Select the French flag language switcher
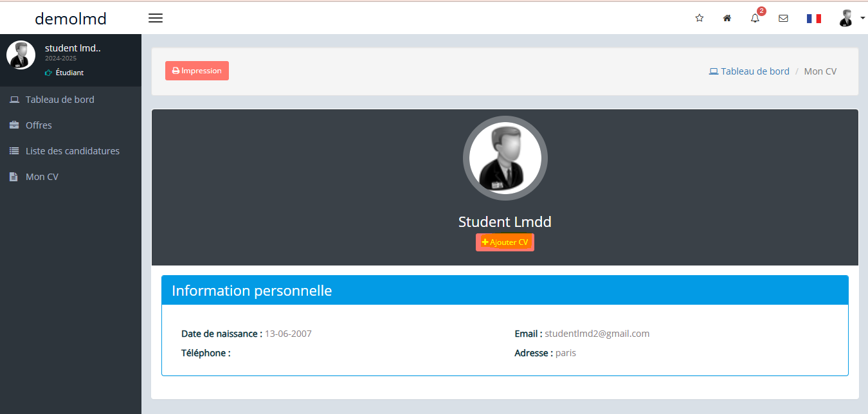 pos(814,19)
